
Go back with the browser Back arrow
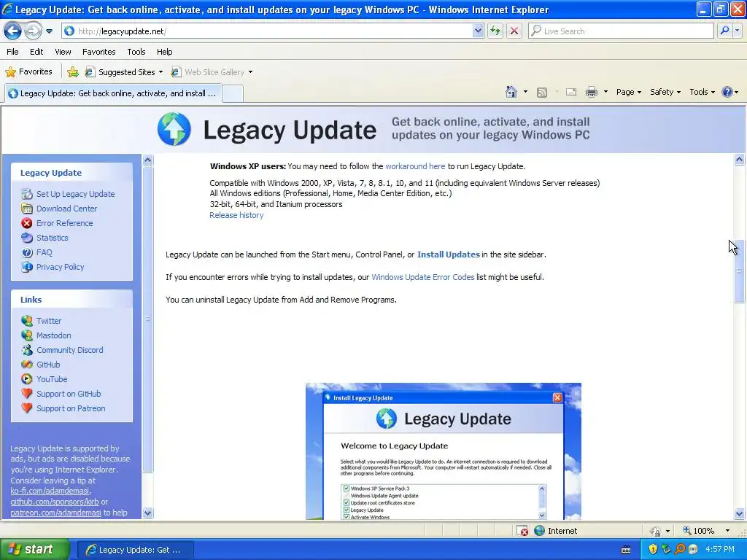[x=13, y=31]
